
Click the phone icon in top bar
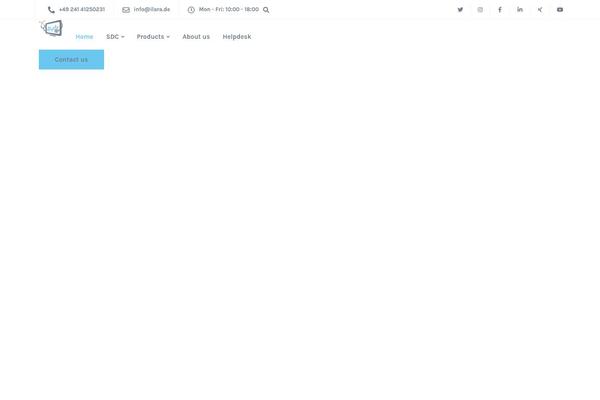51,10
